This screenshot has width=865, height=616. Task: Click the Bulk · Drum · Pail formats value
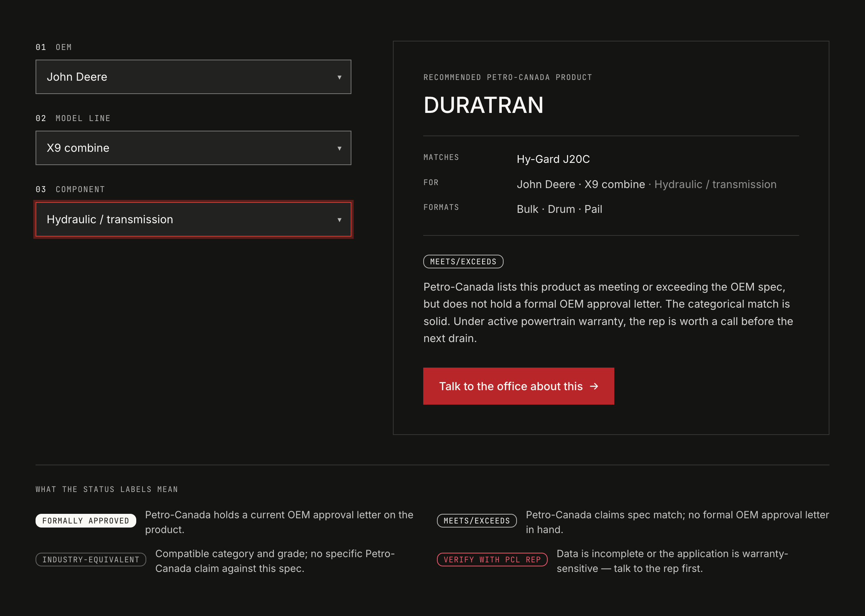pos(559,209)
